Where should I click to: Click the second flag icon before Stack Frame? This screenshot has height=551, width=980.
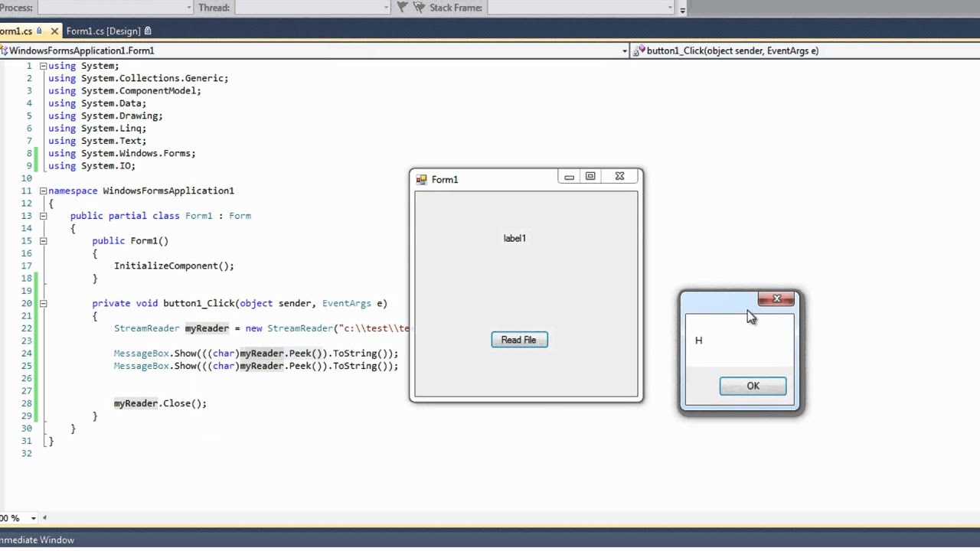coord(419,8)
